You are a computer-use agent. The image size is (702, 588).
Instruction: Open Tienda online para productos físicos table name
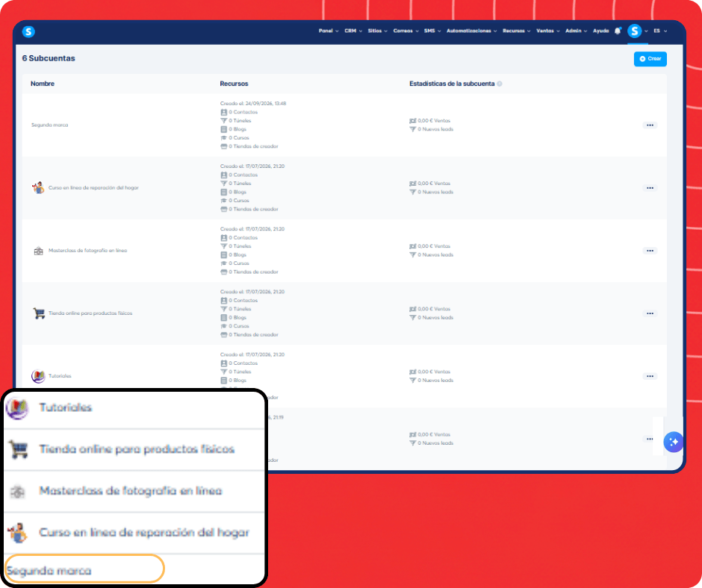90,313
